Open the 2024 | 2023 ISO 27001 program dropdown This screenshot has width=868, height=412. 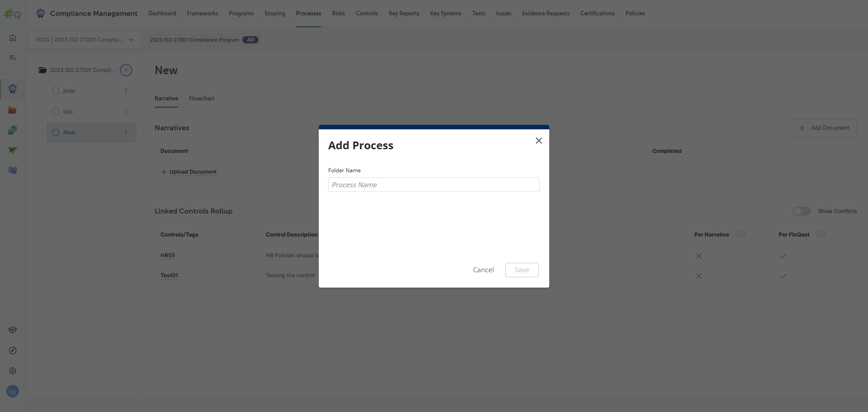85,40
